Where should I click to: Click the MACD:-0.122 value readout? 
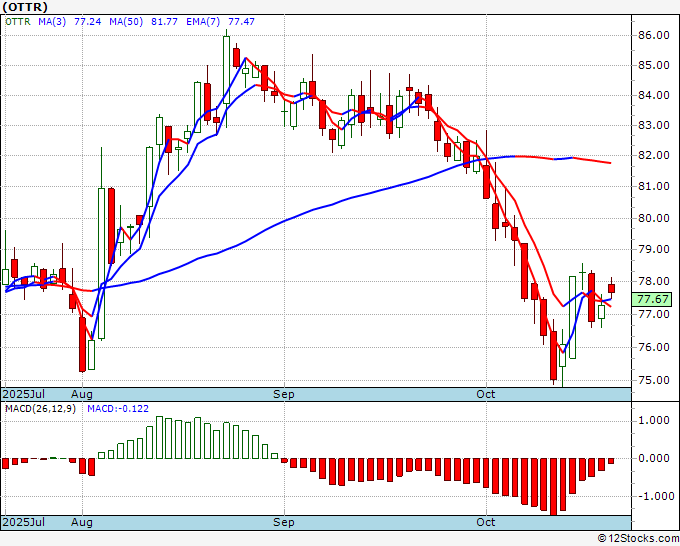click(x=118, y=409)
